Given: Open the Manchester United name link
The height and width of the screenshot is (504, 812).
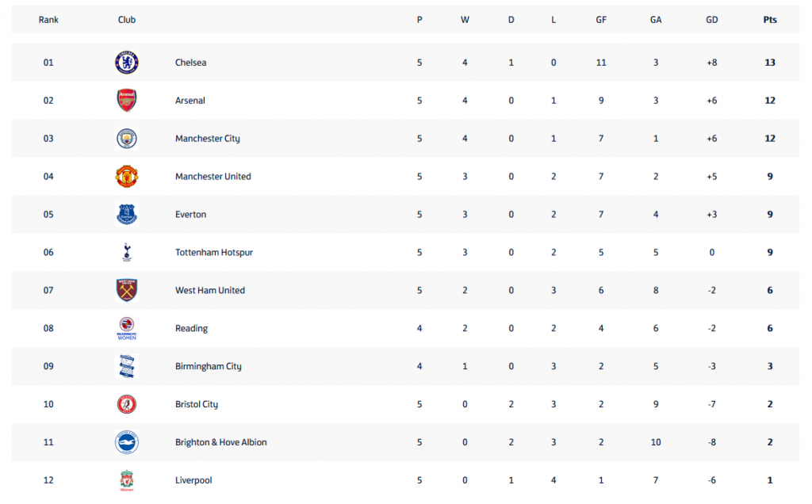Looking at the screenshot, I should (213, 177).
